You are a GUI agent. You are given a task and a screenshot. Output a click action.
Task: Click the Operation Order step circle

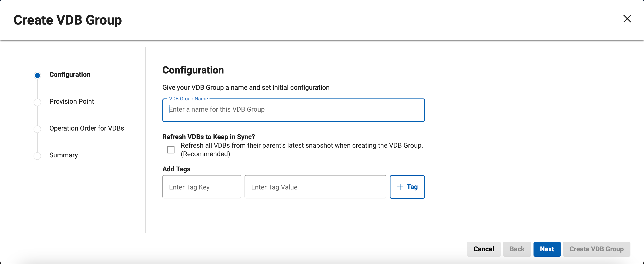(x=37, y=129)
